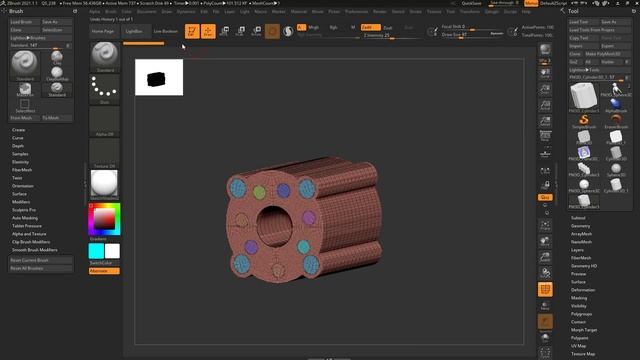The height and width of the screenshot is (360, 640).
Task: Adjust the Z Intensity slider
Action: pyautogui.click(x=392, y=36)
